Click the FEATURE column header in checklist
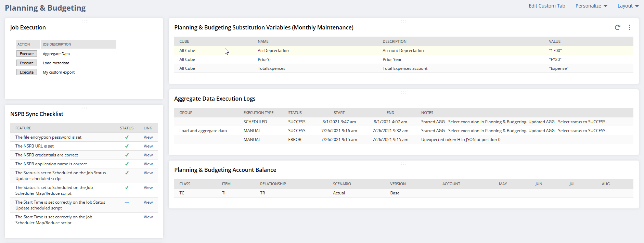The image size is (644, 243). click(23, 128)
